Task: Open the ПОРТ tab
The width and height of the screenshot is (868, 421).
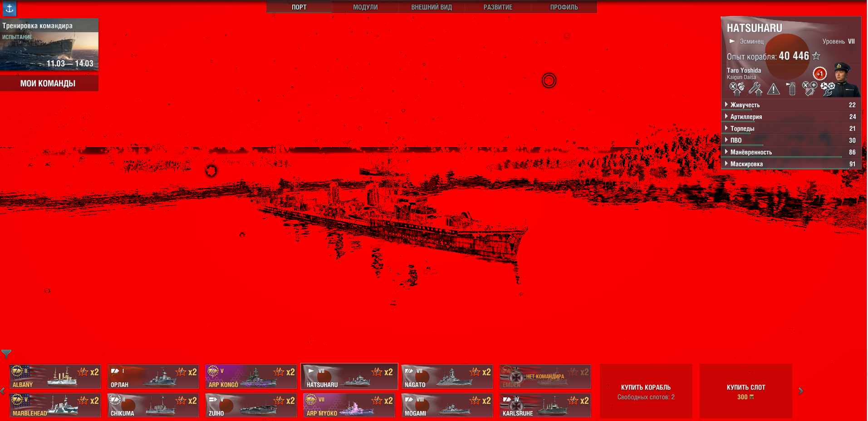Action: coord(299,7)
